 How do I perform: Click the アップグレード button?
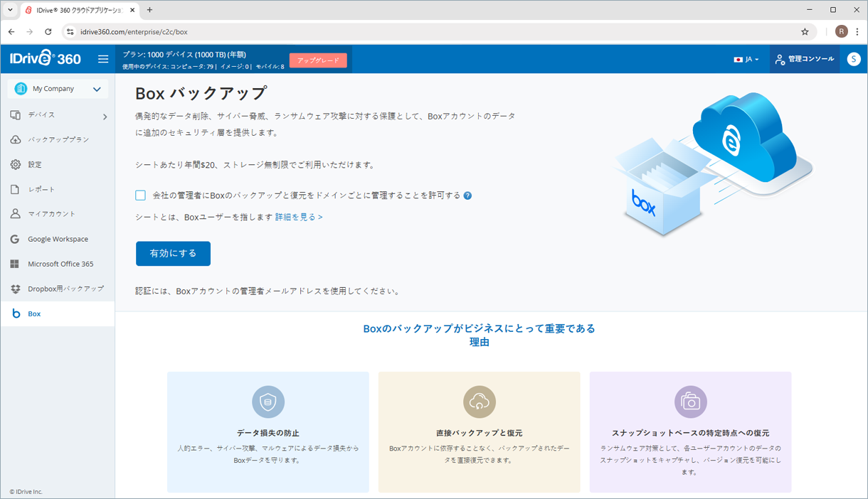(318, 60)
